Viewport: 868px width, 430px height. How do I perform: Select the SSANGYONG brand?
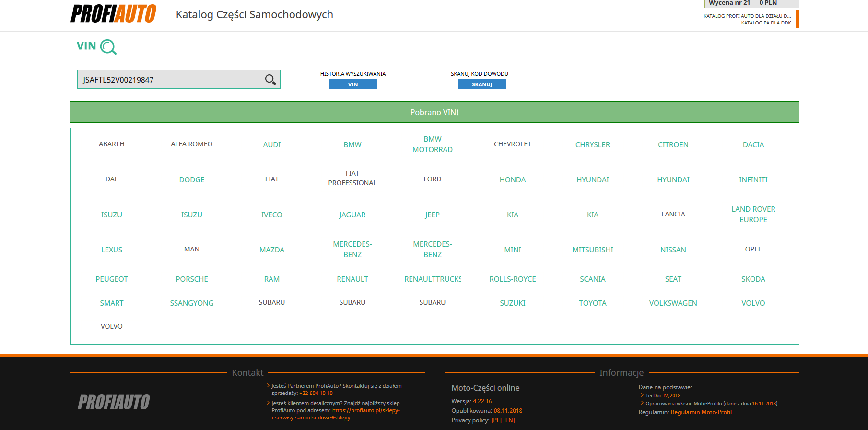coord(192,303)
